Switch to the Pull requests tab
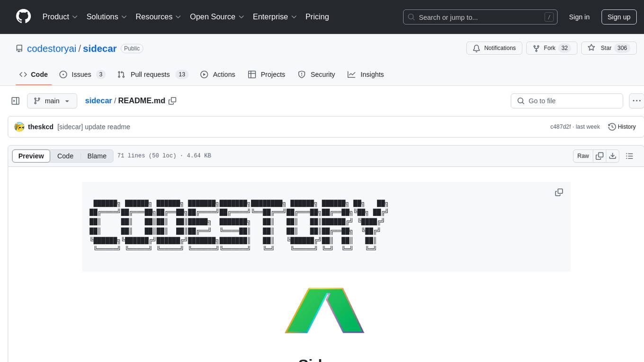The width and height of the screenshot is (644, 362). 153,74
